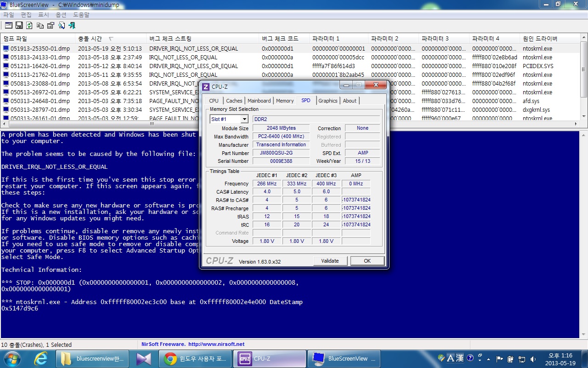Click the dump icon of 051913-25350-01.dmp
This screenshot has height=368, width=588.
click(6, 48)
